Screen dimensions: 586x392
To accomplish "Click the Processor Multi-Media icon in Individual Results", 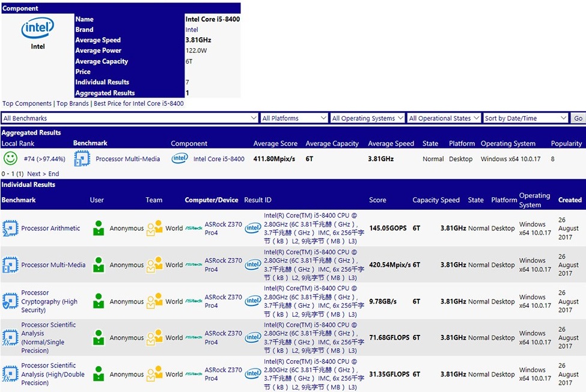I will (x=10, y=265).
